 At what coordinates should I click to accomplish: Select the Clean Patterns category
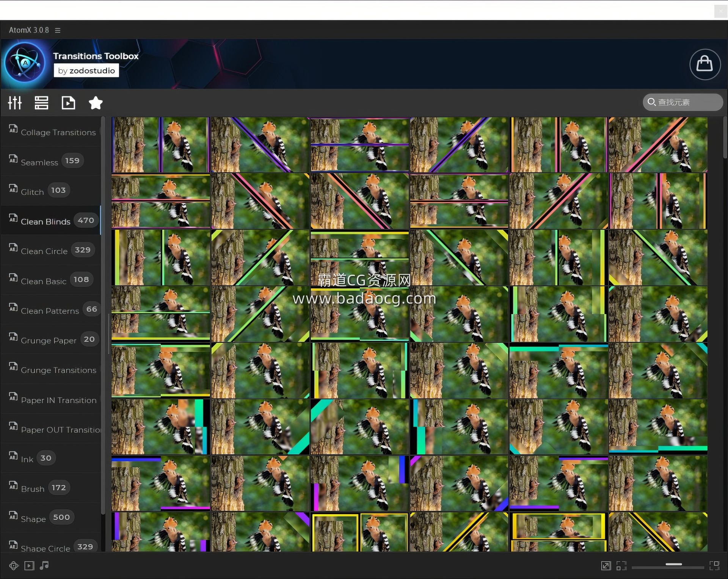51,310
